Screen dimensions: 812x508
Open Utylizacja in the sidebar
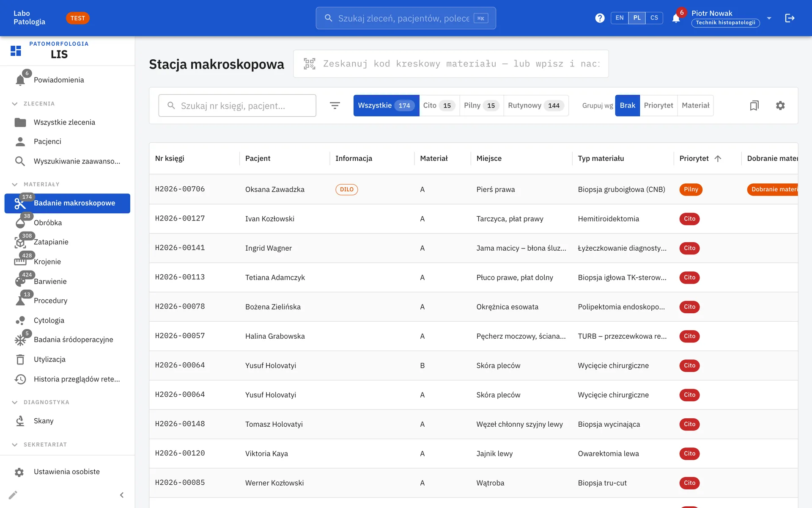(67, 359)
